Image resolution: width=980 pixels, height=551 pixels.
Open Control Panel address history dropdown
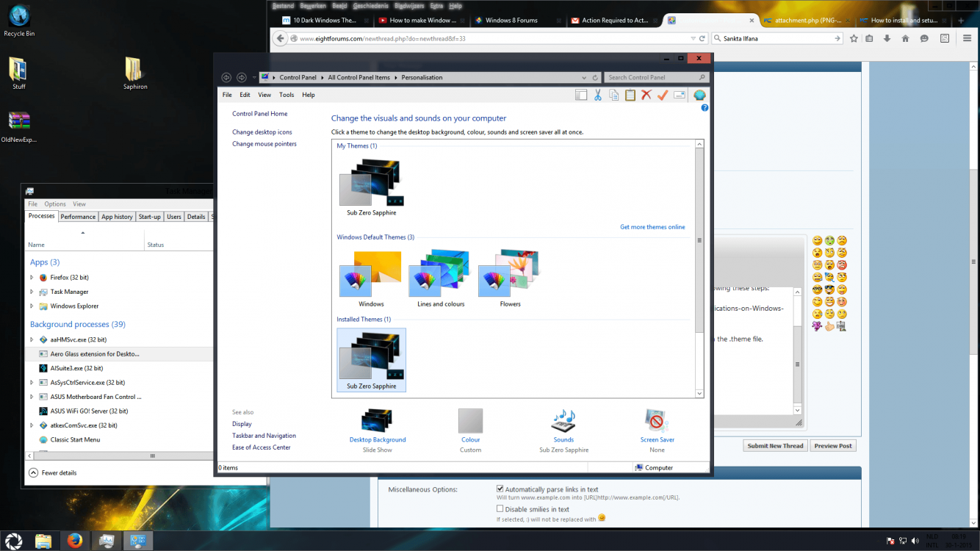[584, 77]
